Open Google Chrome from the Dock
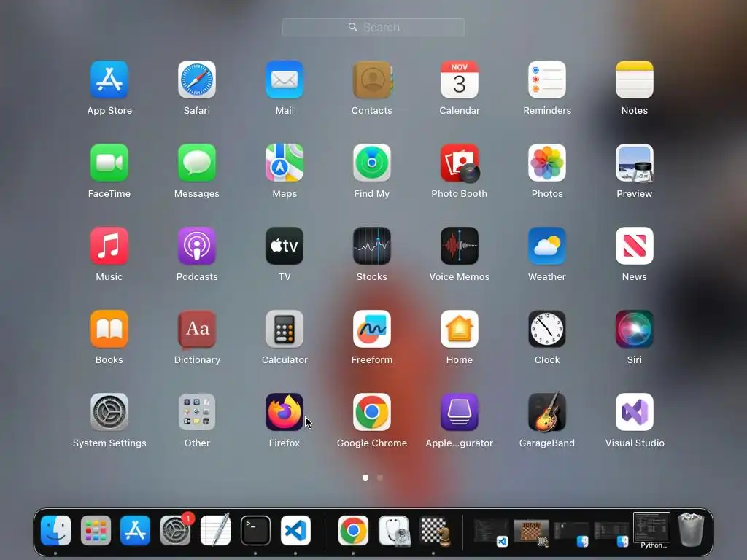This screenshot has width=747, height=560. click(x=353, y=530)
